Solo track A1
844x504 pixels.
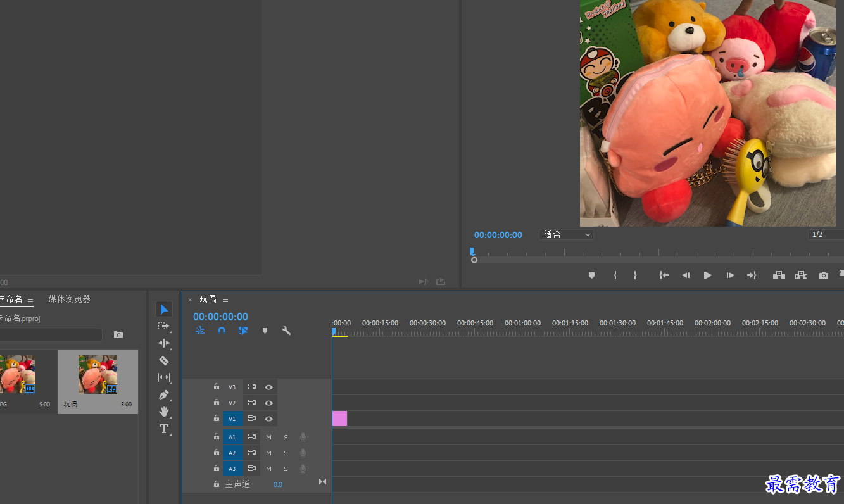point(286,437)
